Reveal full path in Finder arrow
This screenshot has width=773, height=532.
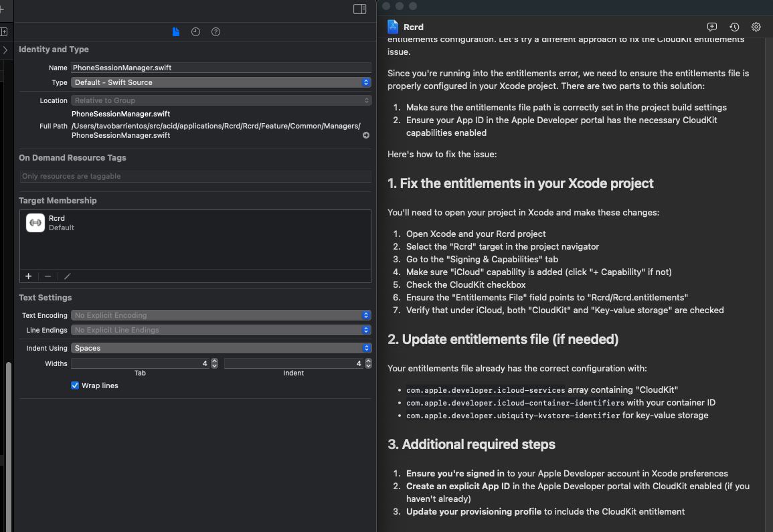(x=366, y=135)
